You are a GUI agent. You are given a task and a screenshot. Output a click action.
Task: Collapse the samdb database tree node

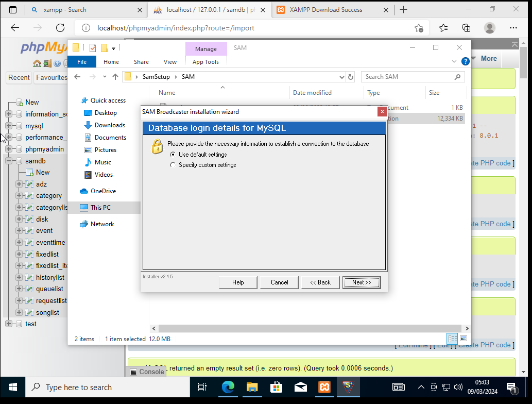9,161
